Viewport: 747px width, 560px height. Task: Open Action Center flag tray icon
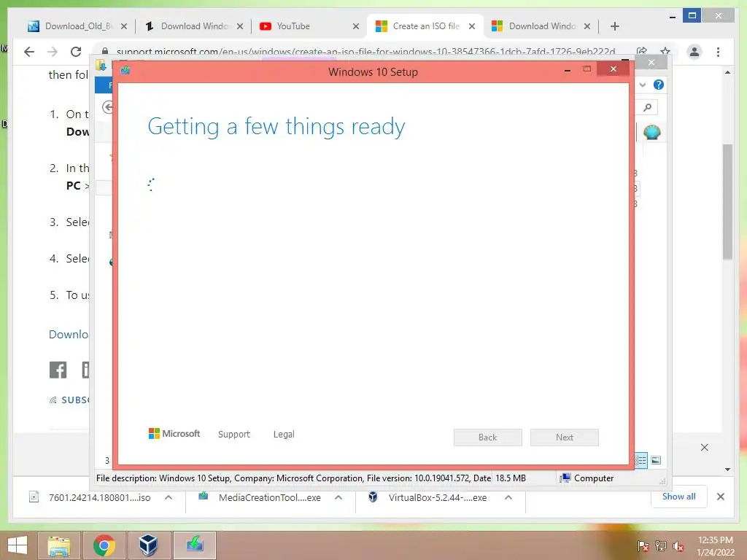(643, 546)
